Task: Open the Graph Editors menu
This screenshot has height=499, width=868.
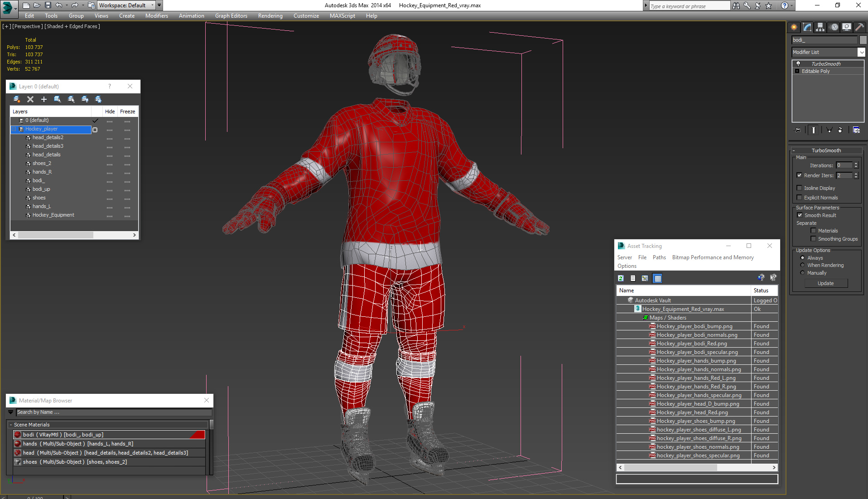Action: pyautogui.click(x=231, y=16)
